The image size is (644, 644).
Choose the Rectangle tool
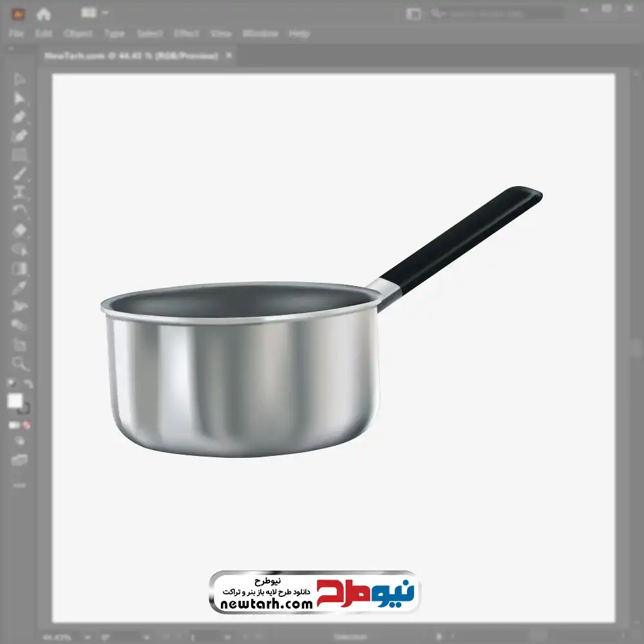pos(19,155)
